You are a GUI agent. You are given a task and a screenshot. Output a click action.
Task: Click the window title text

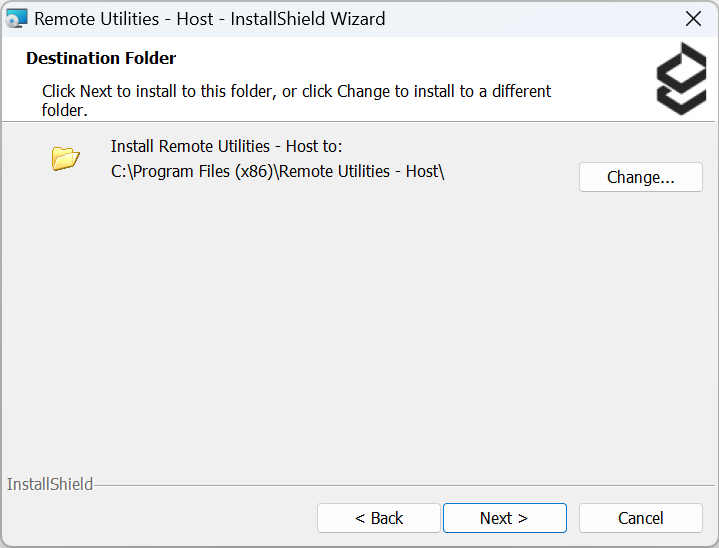[x=210, y=19]
